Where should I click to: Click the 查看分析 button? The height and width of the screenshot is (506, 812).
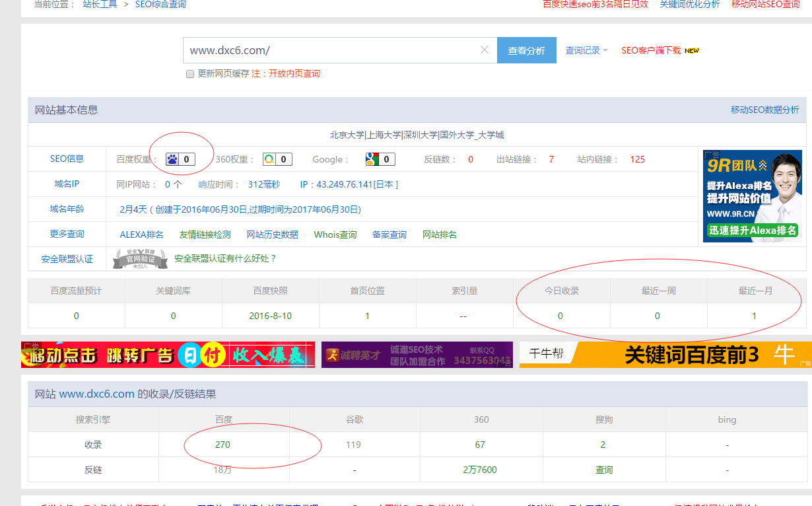tap(526, 51)
